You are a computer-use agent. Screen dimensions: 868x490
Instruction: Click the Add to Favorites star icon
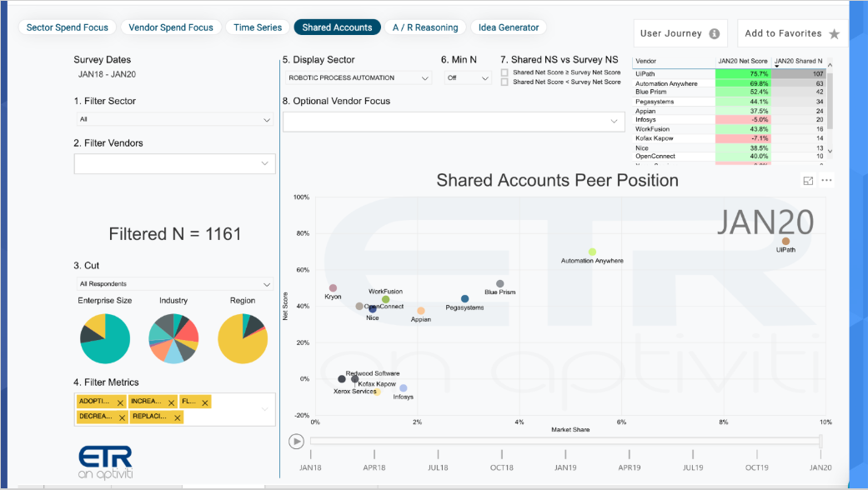click(x=834, y=34)
